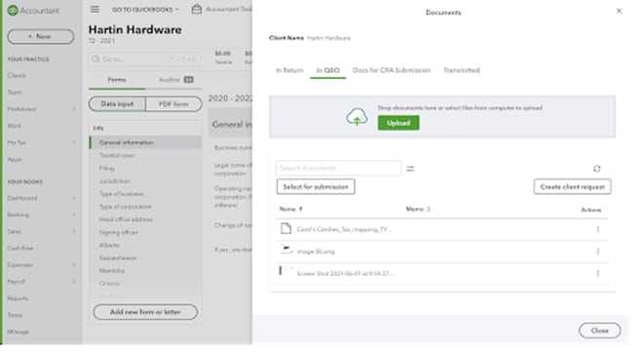Expand the Expenses sidebar item
This screenshot has width=644, height=357.
tap(74, 265)
